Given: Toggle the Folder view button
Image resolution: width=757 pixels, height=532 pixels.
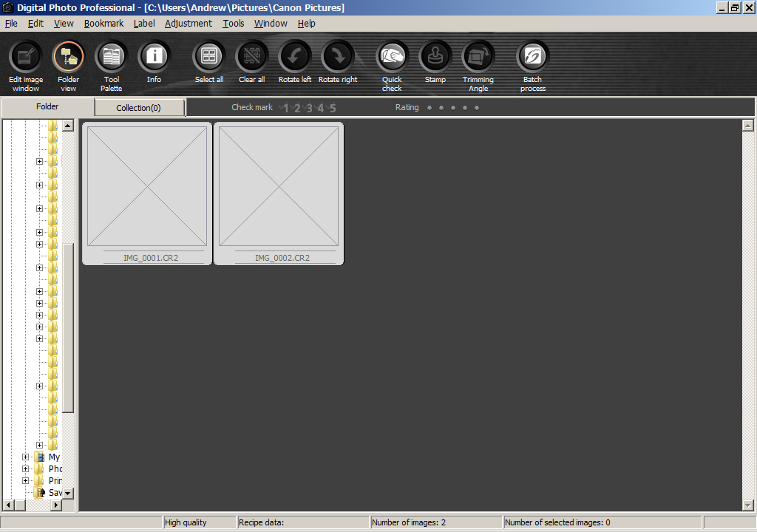Looking at the screenshot, I should [x=68, y=56].
